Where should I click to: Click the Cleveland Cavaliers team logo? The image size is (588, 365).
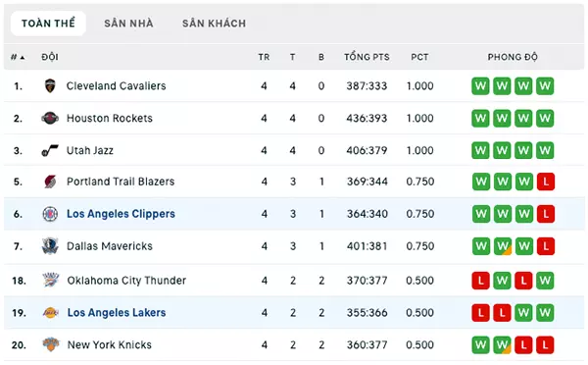(x=50, y=86)
